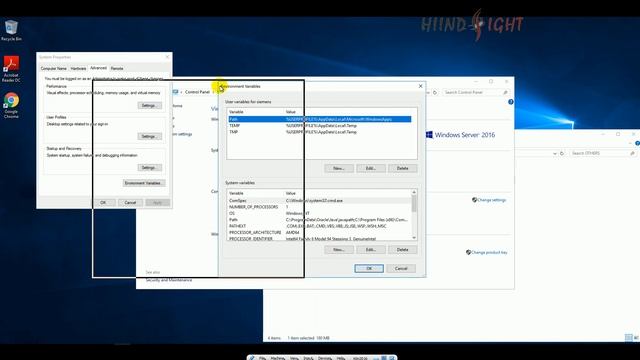
Task: Open Startup and Recovery Settings button
Action: click(x=149, y=168)
